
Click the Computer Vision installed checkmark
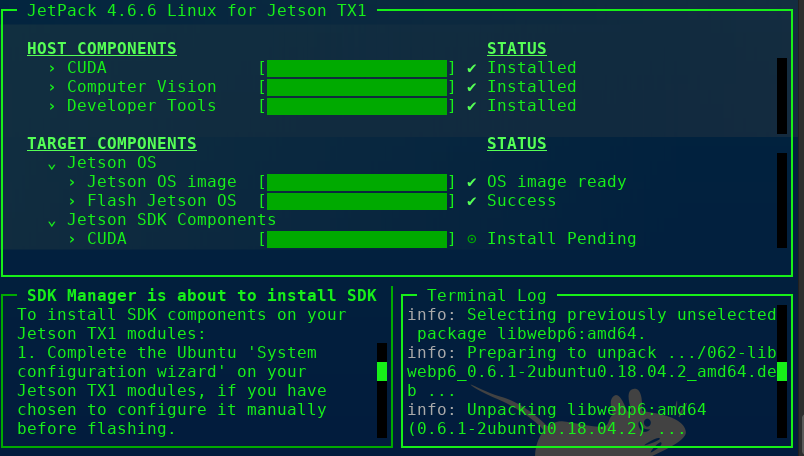pos(471,87)
